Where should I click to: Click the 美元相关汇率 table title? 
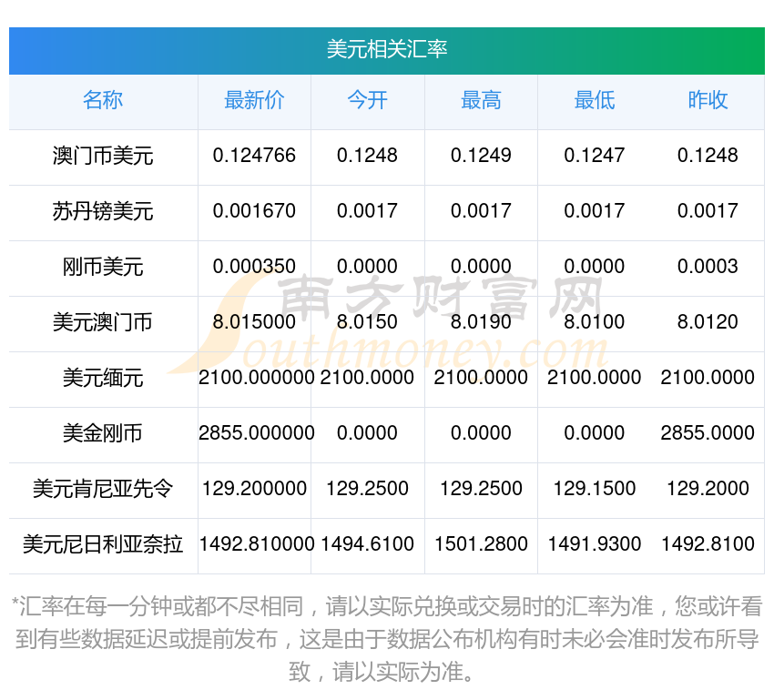(x=386, y=49)
